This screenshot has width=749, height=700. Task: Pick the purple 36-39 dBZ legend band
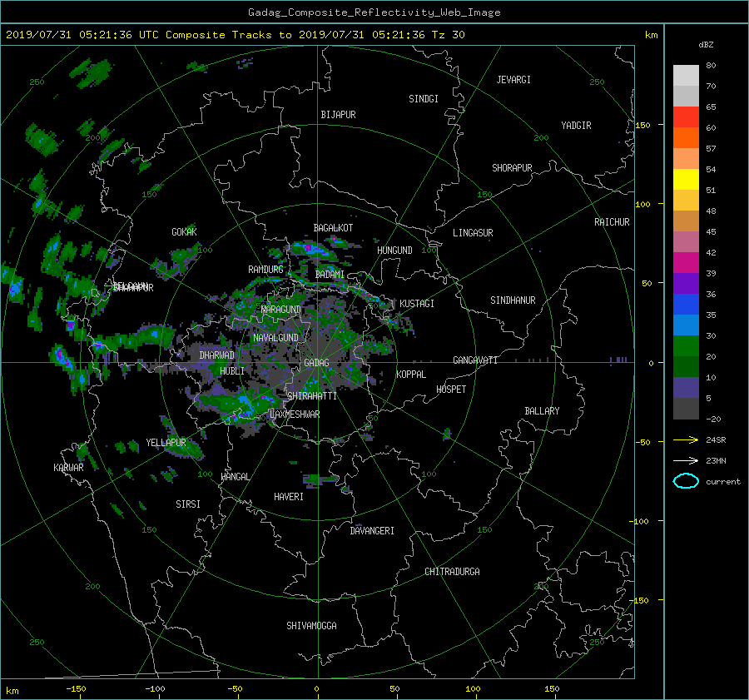[x=686, y=284]
